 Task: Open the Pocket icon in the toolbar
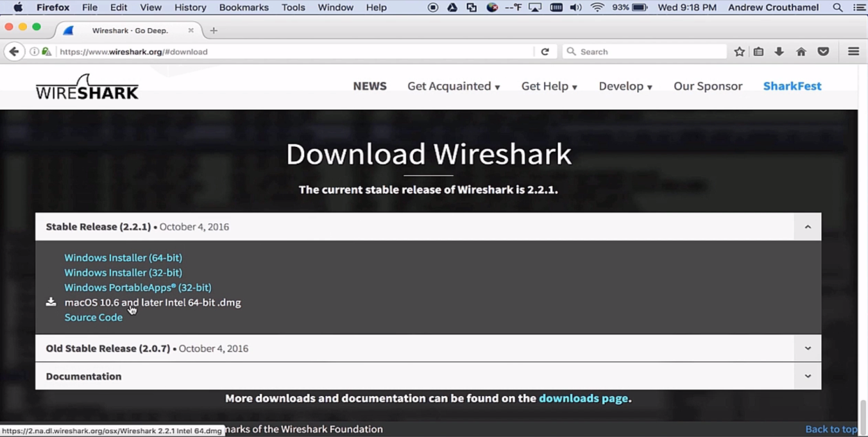click(x=823, y=51)
